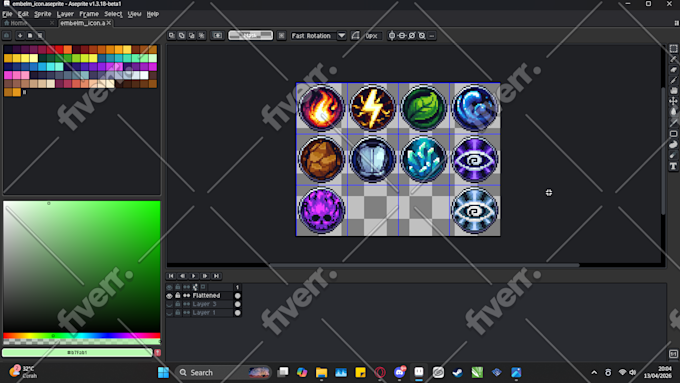
Task: Show Layer 1 using its eye icon
Action: click(170, 313)
